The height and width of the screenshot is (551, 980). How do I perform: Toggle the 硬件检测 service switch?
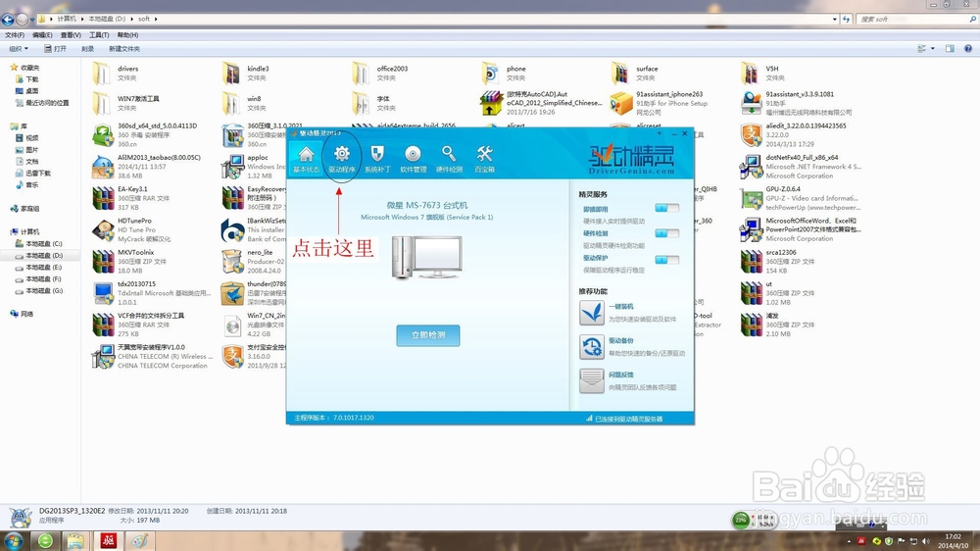(666, 233)
